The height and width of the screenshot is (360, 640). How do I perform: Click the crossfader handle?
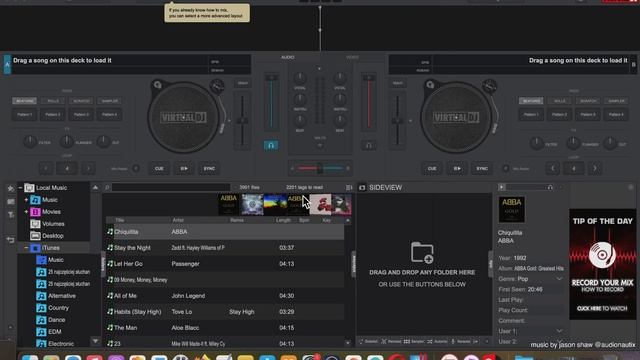click(320, 168)
